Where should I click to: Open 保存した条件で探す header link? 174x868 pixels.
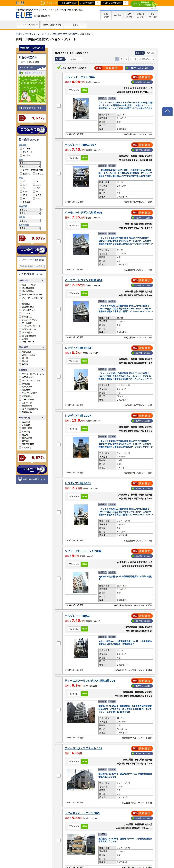point(113,3)
